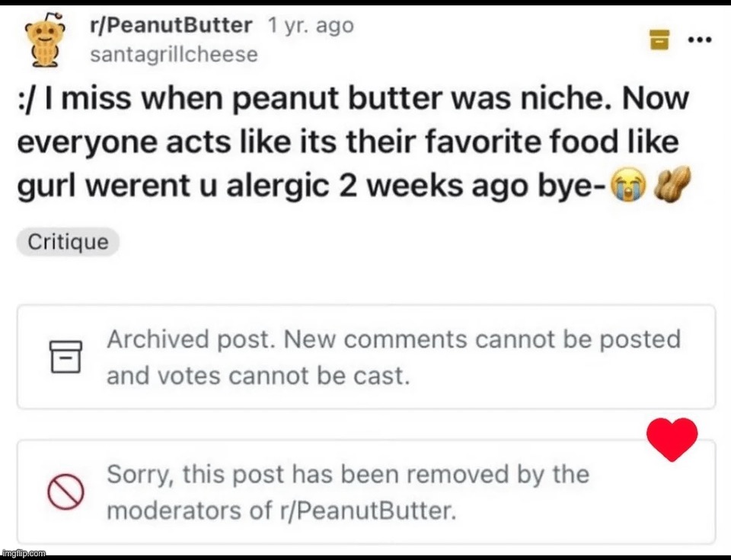The width and height of the screenshot is (731, 560).
Task: Click the red prohibited circle icon
Action: click(x=65, y=492)
